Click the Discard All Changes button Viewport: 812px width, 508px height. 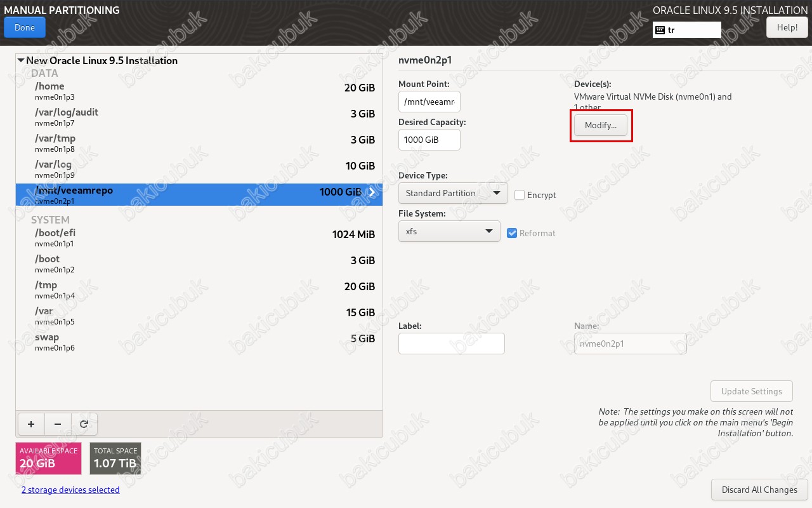[x=759, y=490]
